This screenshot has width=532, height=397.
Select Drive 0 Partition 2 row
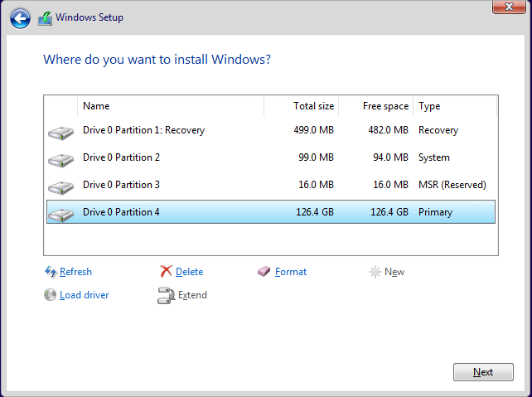(271, 157)
